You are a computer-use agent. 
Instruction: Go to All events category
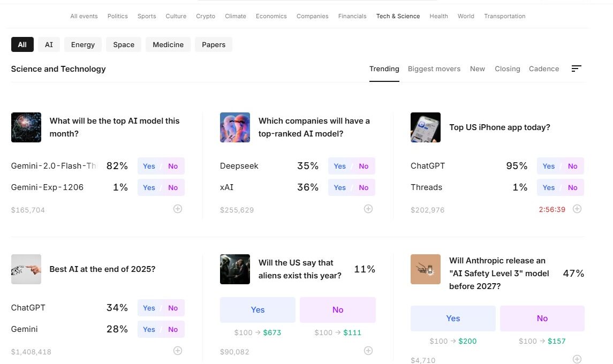[x=84, y=16]
